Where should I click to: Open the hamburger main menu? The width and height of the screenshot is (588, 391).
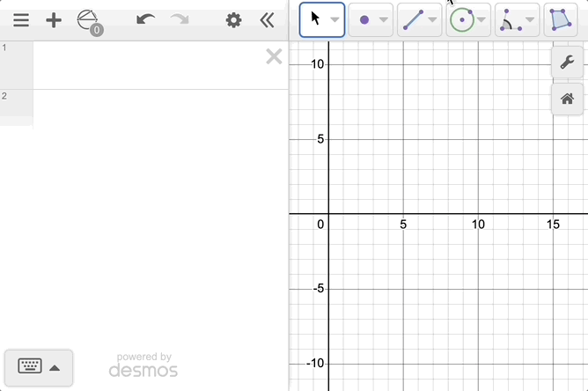click(21, 20)
